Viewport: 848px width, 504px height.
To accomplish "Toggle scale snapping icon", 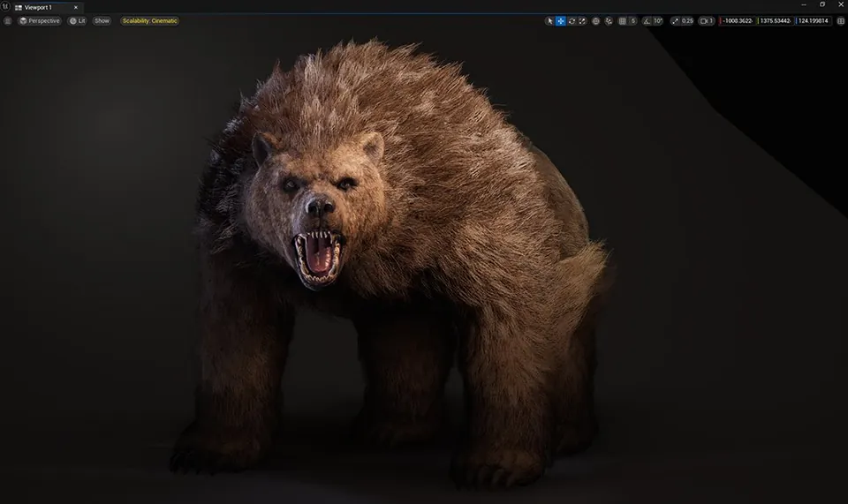I will [675, 21].
